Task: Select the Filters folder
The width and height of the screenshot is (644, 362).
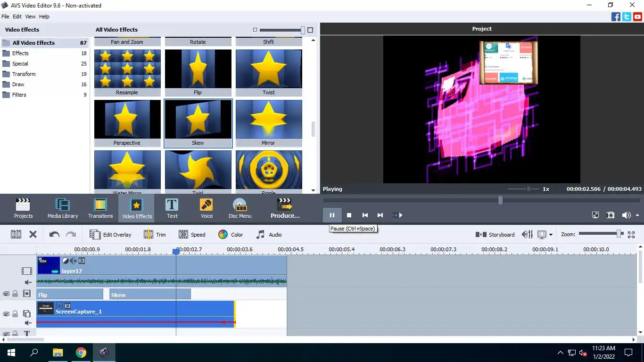Action: pyautogui.click(x=44, y=95)
